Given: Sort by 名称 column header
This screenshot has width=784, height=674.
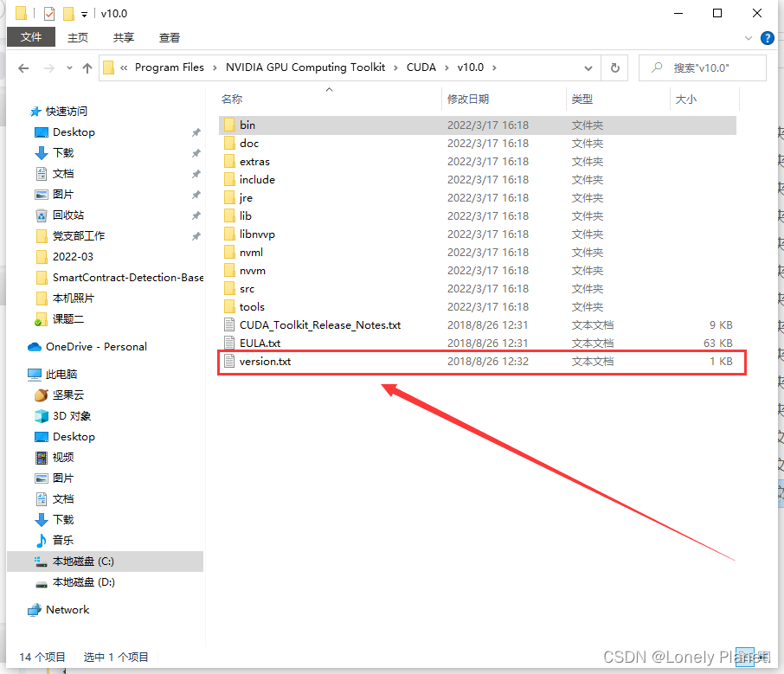Looking at the screenshot, I should click(x=330, y=99).
